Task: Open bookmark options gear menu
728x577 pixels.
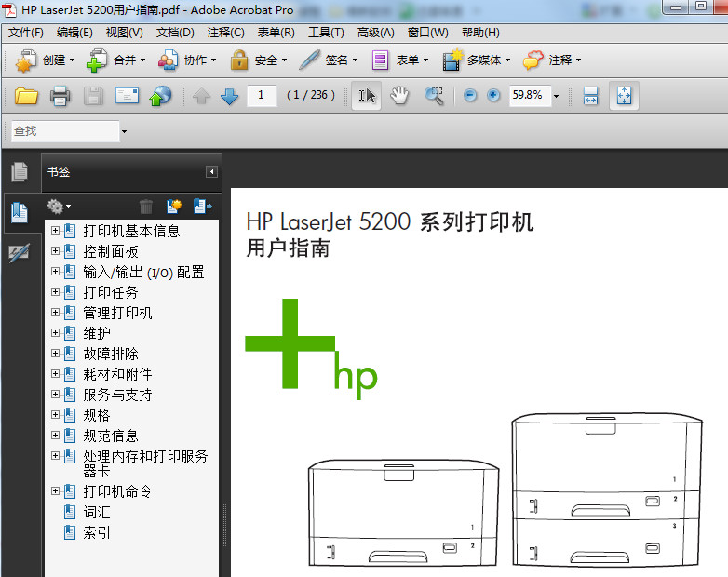Action: (59, 206)
